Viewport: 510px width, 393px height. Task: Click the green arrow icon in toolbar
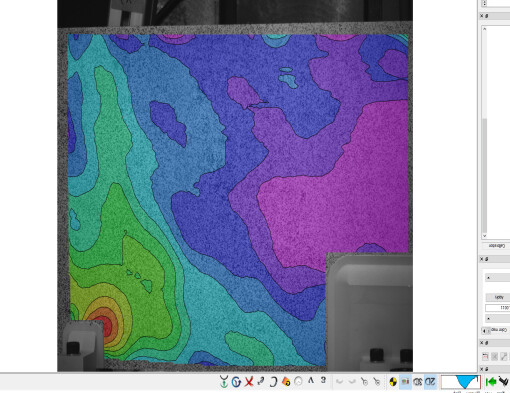[x=491, y=382]
